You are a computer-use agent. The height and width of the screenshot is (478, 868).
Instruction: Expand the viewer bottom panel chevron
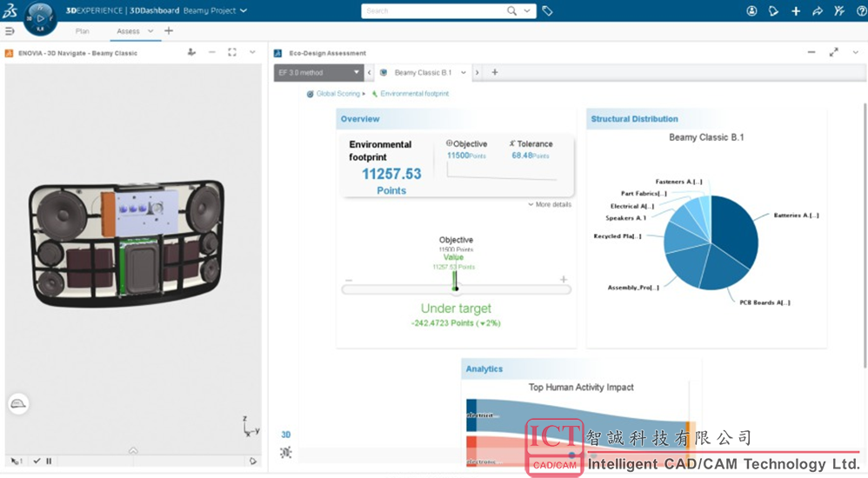pos(133,450)
